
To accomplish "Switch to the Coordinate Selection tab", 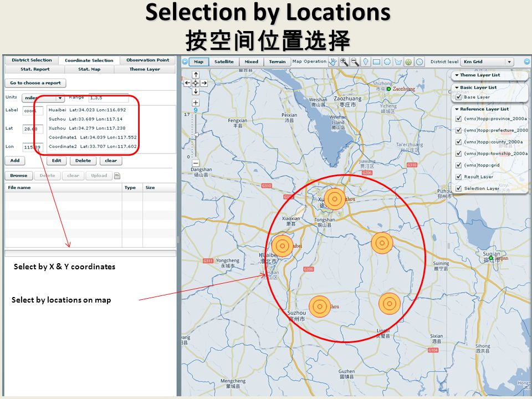I will click(x=89, y=60).
